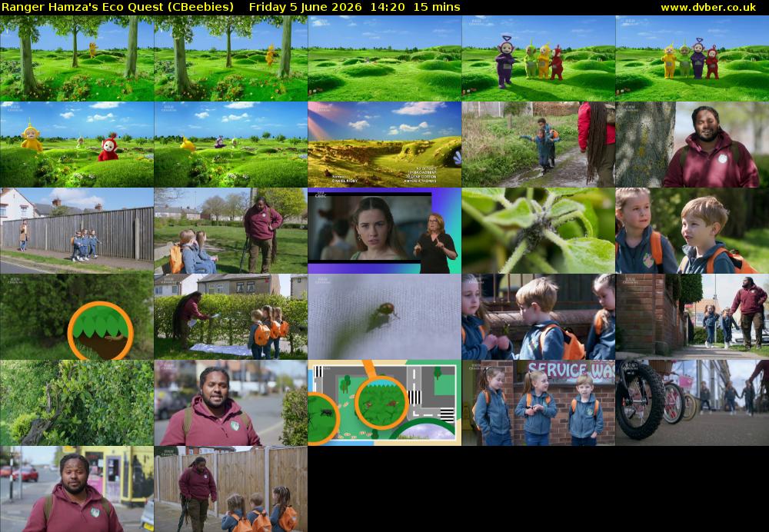Open thumbnail of ranger and children at hedge with sheet
This screenshot has width=769, height=532.
(x=231, y=318)
